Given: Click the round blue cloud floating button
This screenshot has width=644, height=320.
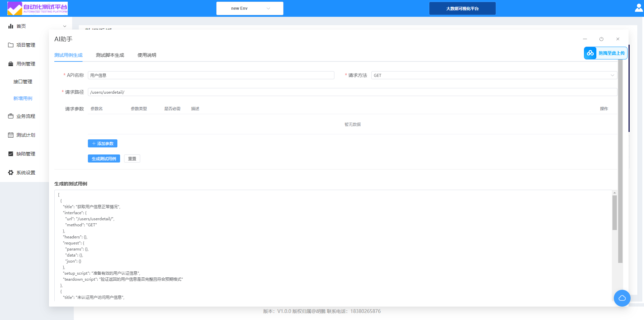Looking at the screenshot, I should [622, 298].
